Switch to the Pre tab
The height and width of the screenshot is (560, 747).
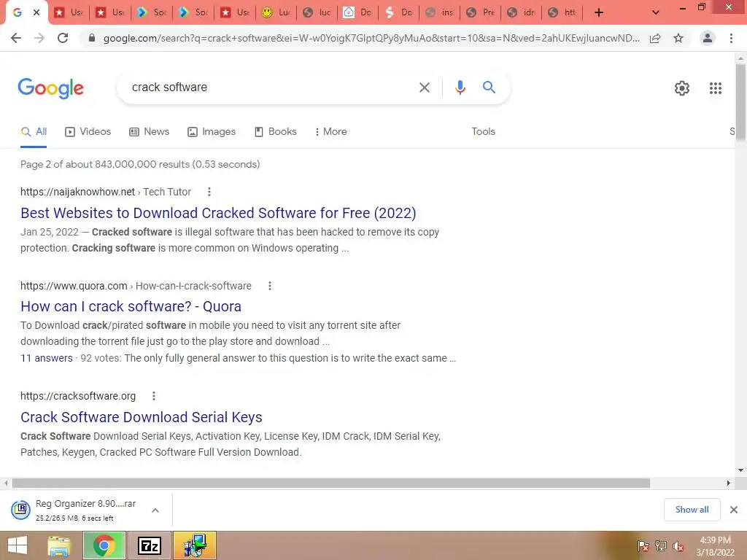[480, 12]
